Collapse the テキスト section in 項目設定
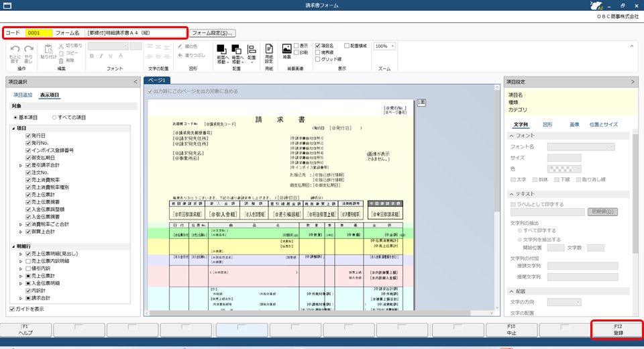The height and width of the screenshot is (349, 644). click(511, 194)
